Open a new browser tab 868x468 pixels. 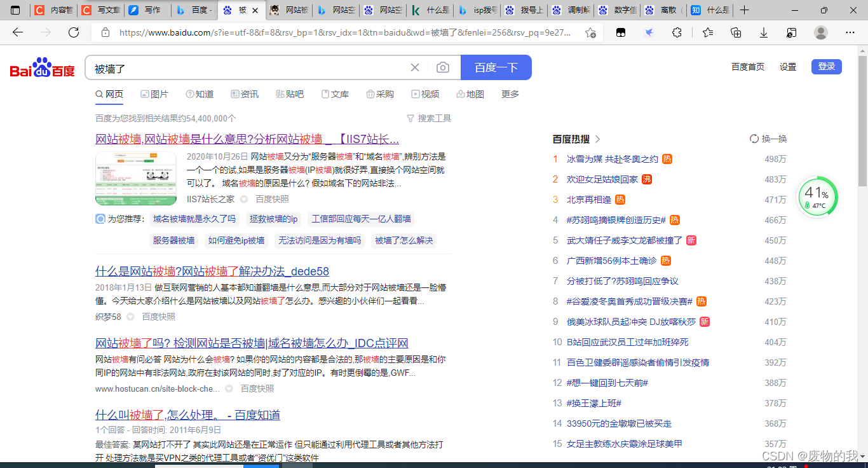745,10
